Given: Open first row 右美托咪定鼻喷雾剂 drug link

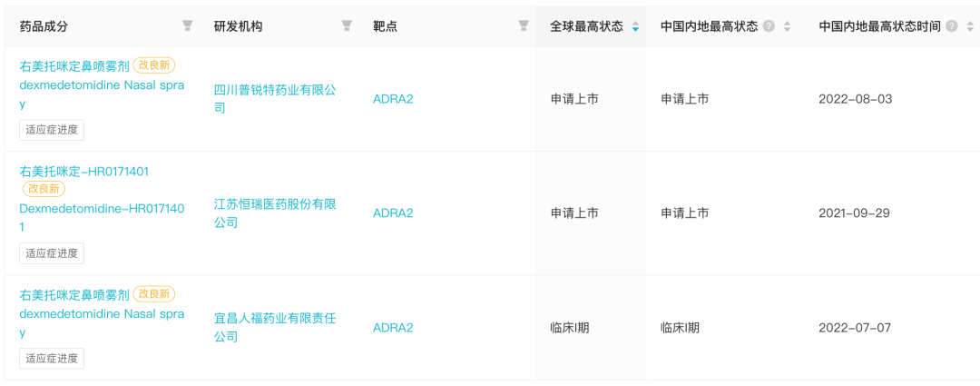Looking at the screenshot, I should tap(74, 65).
